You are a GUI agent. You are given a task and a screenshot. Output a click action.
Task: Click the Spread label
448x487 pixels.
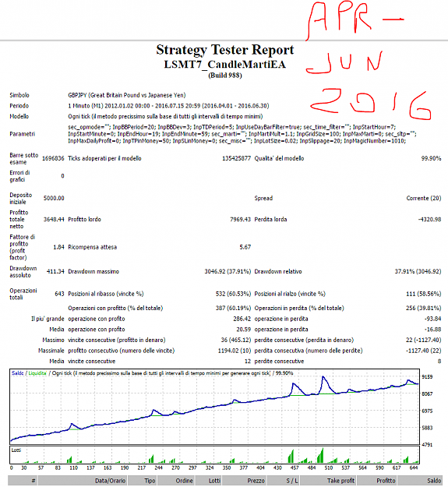pos(263,198)
